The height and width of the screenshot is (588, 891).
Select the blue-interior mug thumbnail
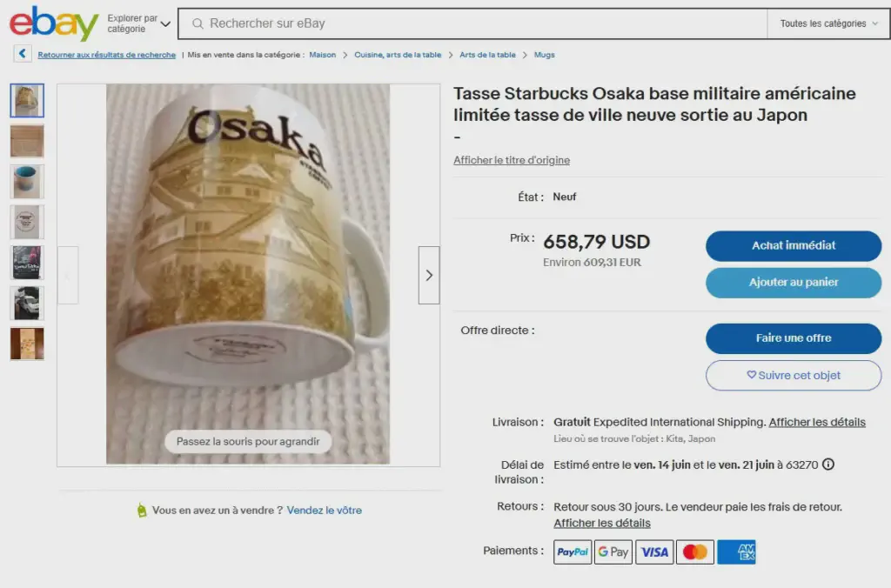pos(27,181)
